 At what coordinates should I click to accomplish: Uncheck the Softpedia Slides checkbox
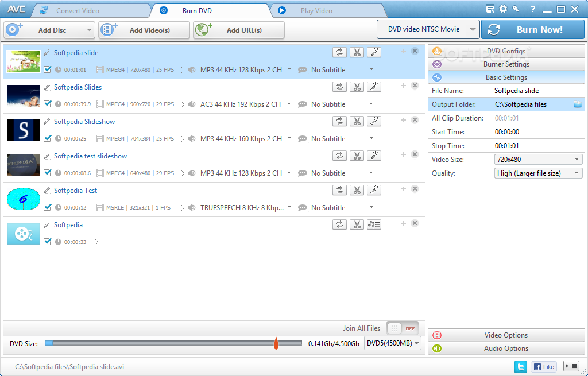pos(47,104)
